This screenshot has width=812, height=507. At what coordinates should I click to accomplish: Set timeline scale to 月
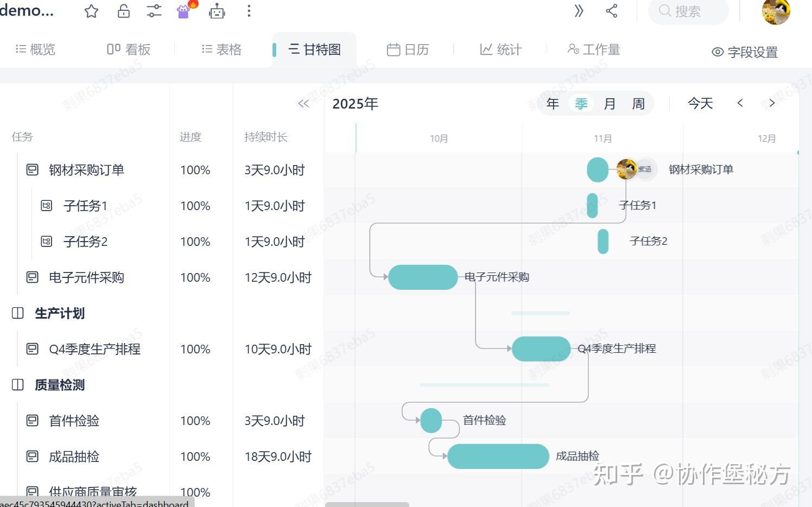click(610, 104)
